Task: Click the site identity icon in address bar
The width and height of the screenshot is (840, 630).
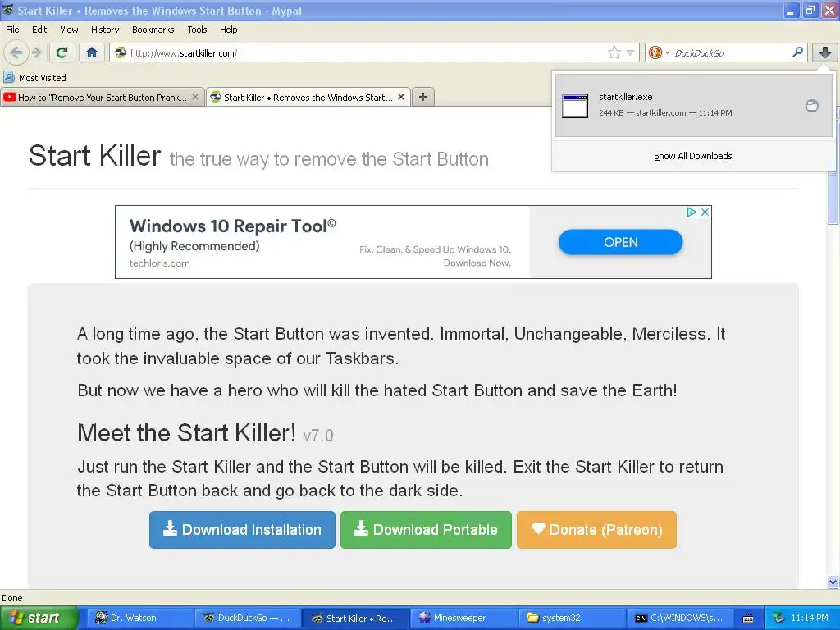Action: pyautogui.click(x=121, y=52)
